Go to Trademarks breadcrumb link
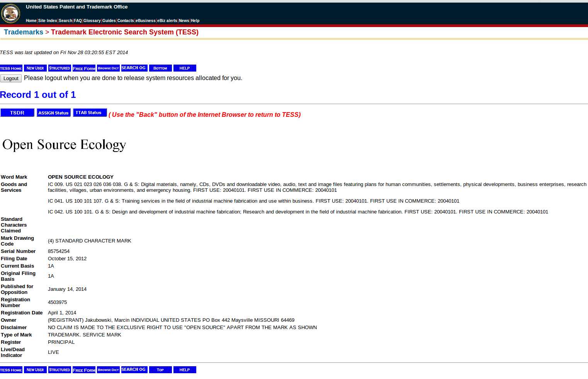The width and height of the screenshot is (588, 379). click(24, 32)
